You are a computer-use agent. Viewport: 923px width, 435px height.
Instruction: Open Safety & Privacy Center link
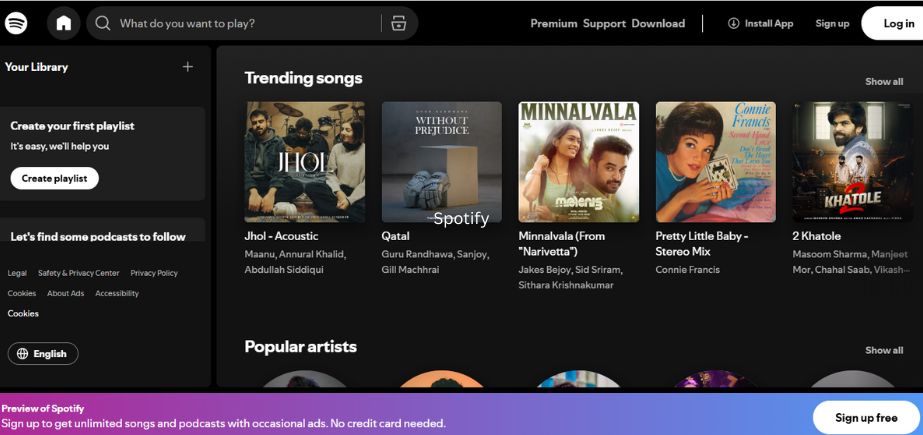coord(78,273)
